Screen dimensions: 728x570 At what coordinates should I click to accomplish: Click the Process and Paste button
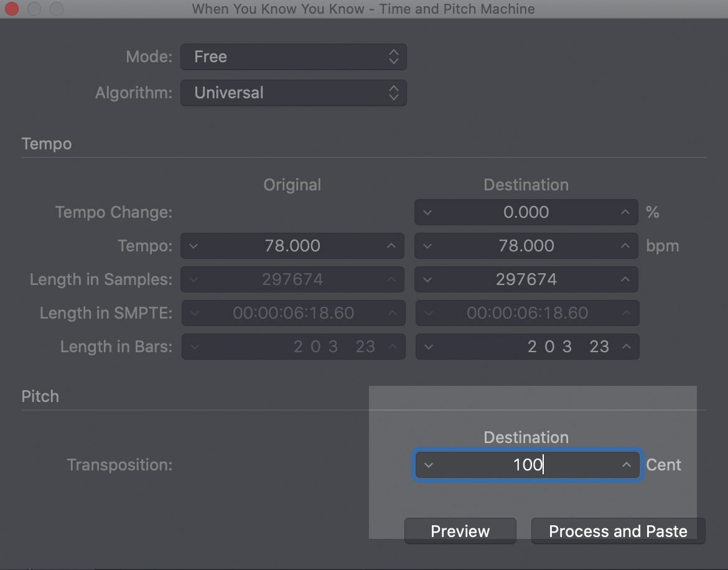pos(617,531)
